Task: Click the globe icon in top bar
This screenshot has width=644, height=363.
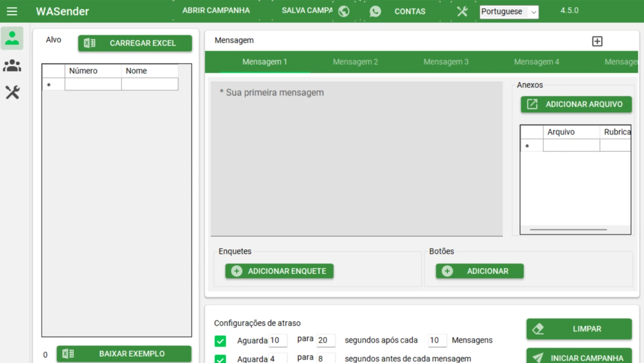Action: [x=344, y=11]
